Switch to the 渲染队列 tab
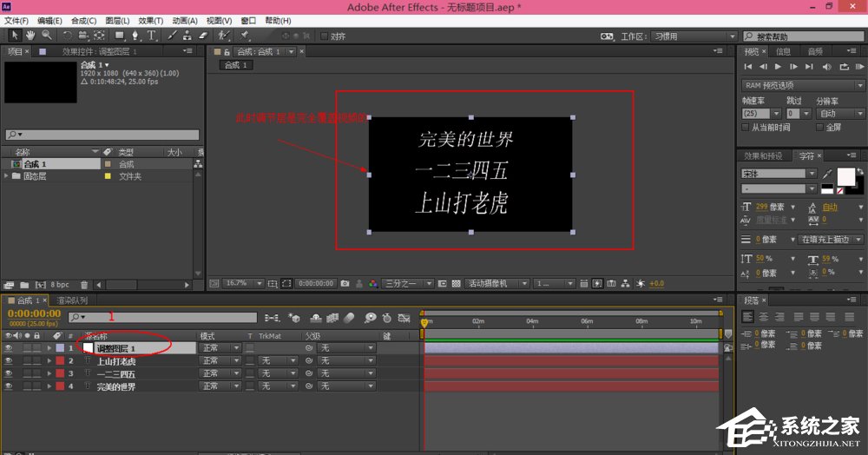868x455 pixels. tap(73, 300)
